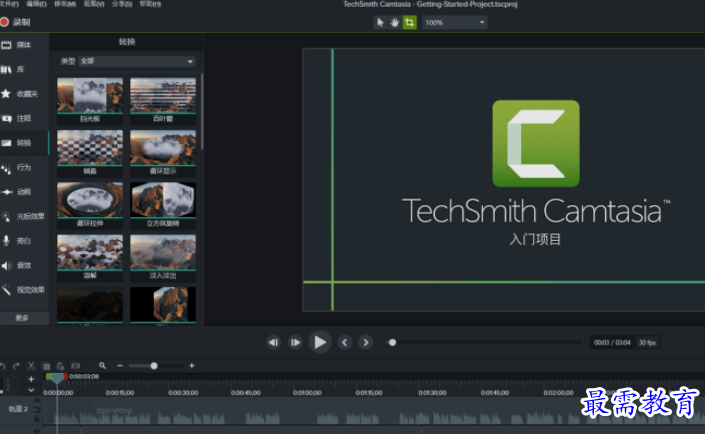Click the 更多 (More) button

[24, 318]
